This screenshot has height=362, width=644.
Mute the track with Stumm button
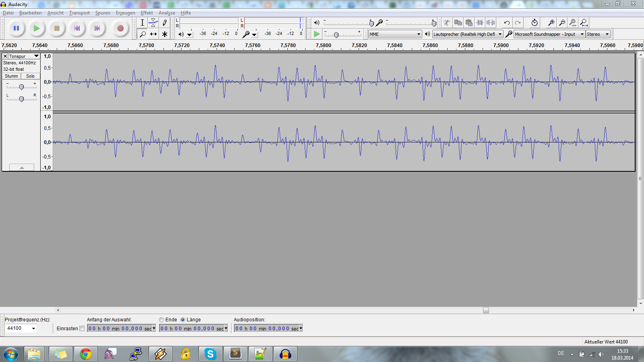pyautogui.click(x=11, y=76)
